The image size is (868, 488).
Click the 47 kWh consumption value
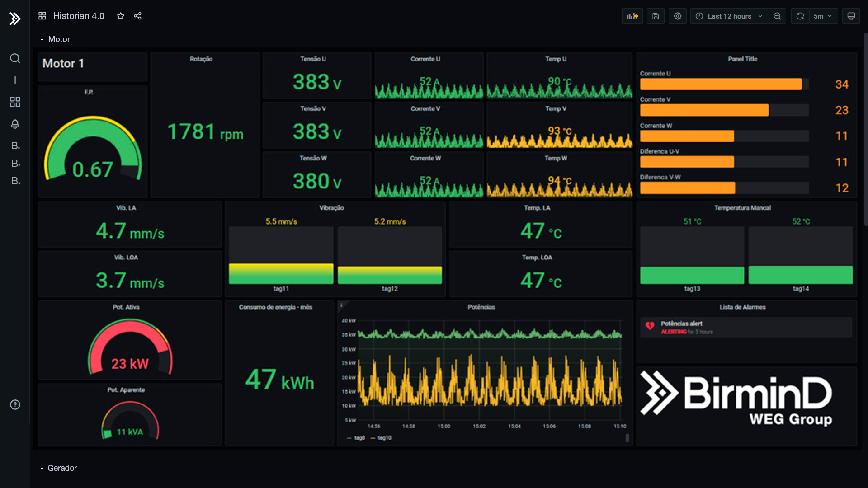coord(279,380)
